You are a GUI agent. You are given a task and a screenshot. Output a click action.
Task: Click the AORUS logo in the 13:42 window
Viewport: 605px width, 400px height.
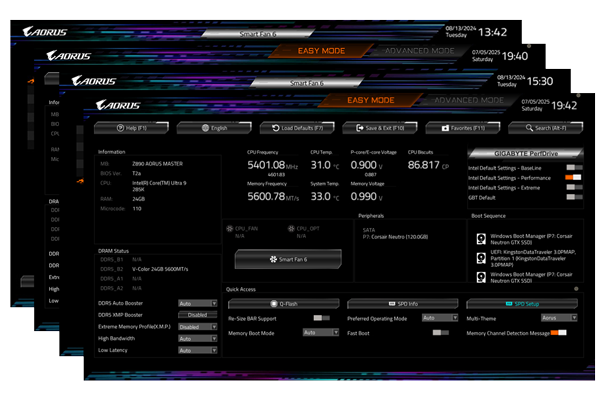point(45,32)
